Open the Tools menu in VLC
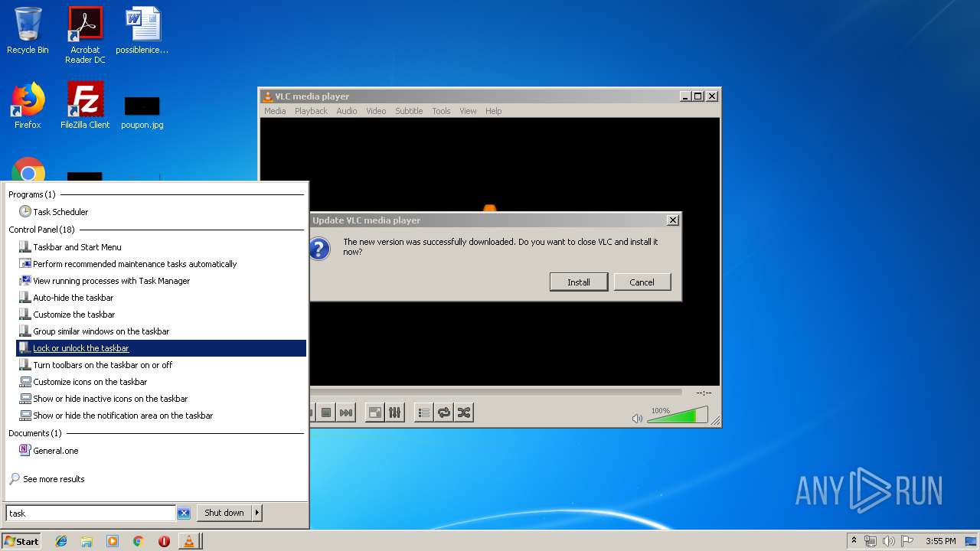Image resolution: width=980 pixels, height=551 pixels. click(x=441, y=111)
